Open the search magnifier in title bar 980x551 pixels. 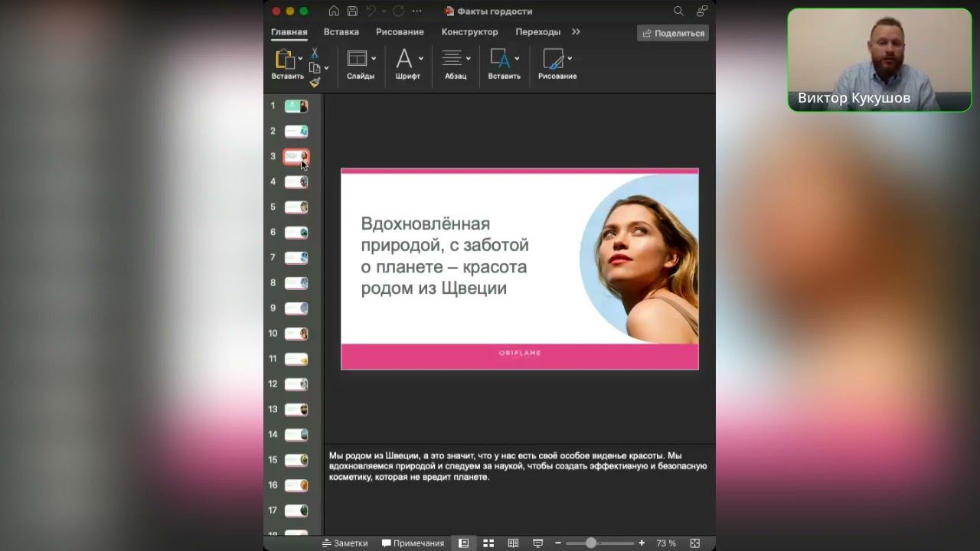pyautogui.click(x=678, y=11)
